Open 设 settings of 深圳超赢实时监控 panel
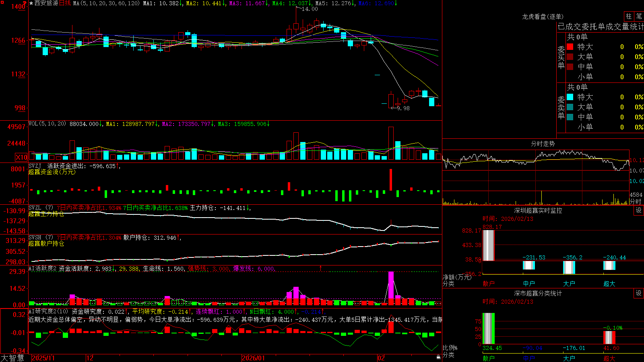Screen dimensions: 644x362 click(x=639, y=210)
